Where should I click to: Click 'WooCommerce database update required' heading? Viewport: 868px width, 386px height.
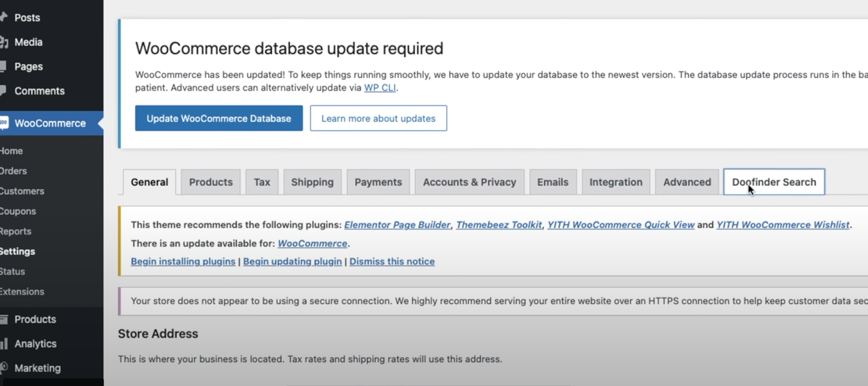(289, 48)
